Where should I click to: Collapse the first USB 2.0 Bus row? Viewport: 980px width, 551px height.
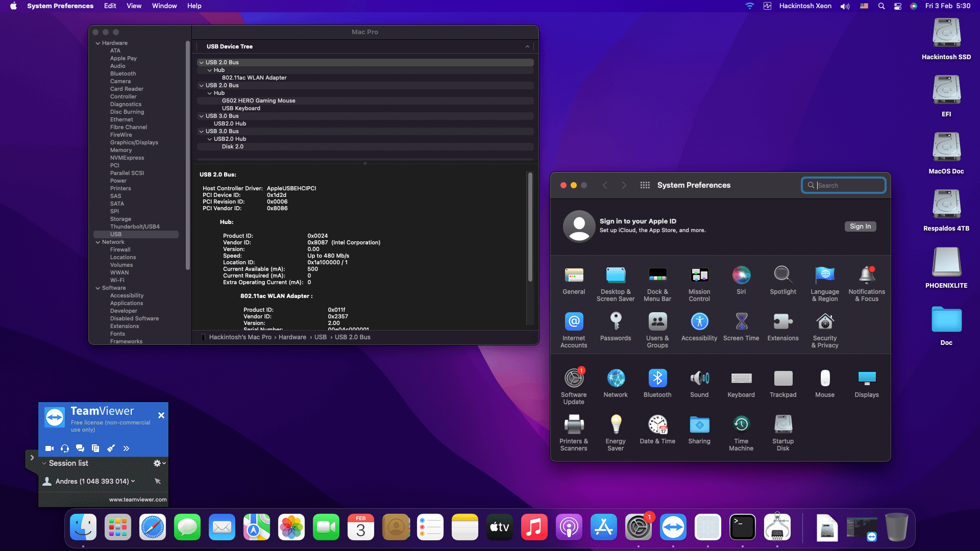pos(202,63)
